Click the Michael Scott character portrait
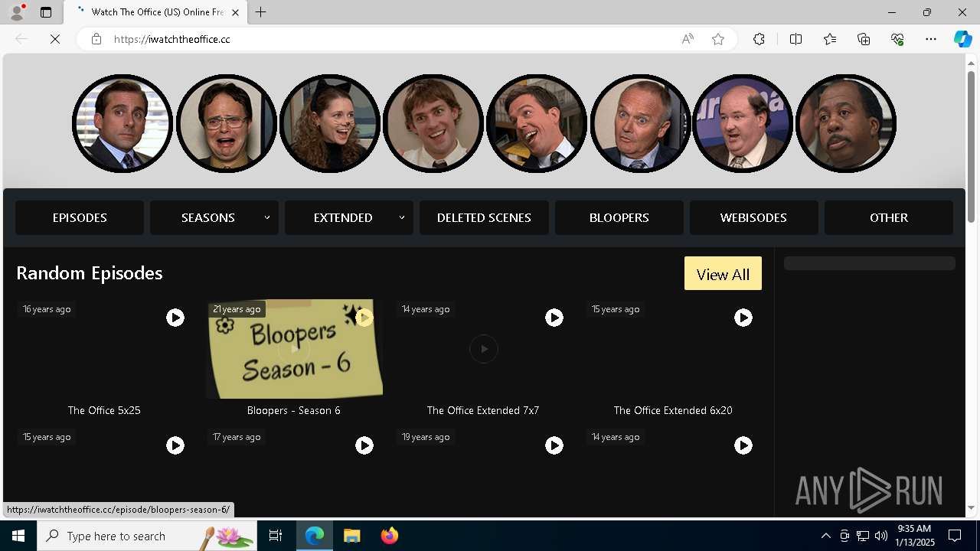Viewport: 980px width, 551px height. [122, 123]
